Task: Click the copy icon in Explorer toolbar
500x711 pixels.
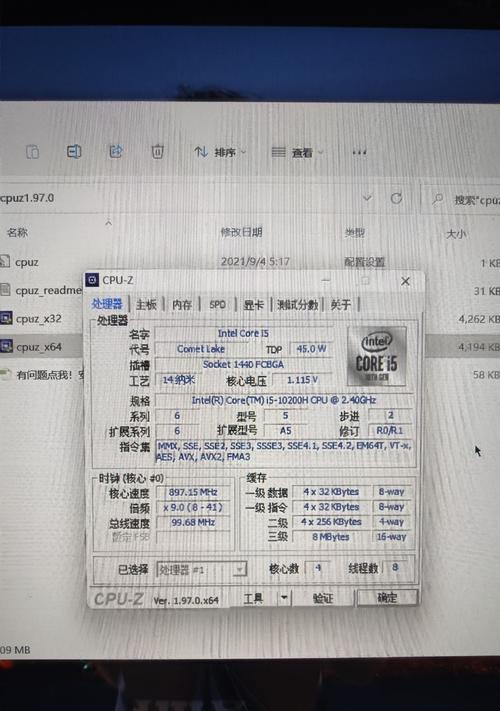Action: pos(32,151)
